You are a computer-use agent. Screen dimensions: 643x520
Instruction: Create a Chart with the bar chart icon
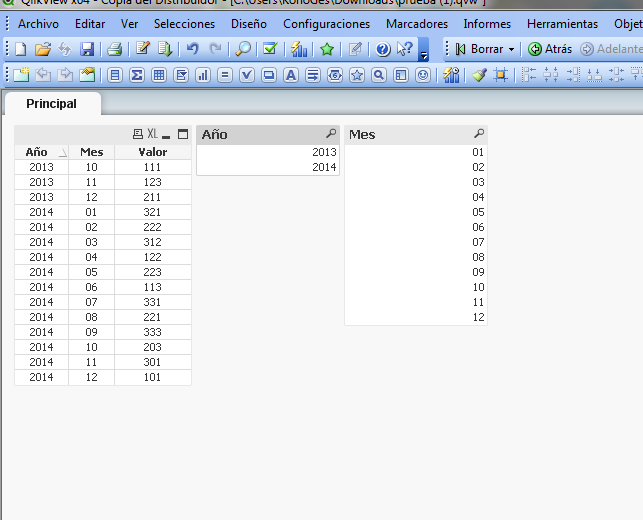point(203,75)
